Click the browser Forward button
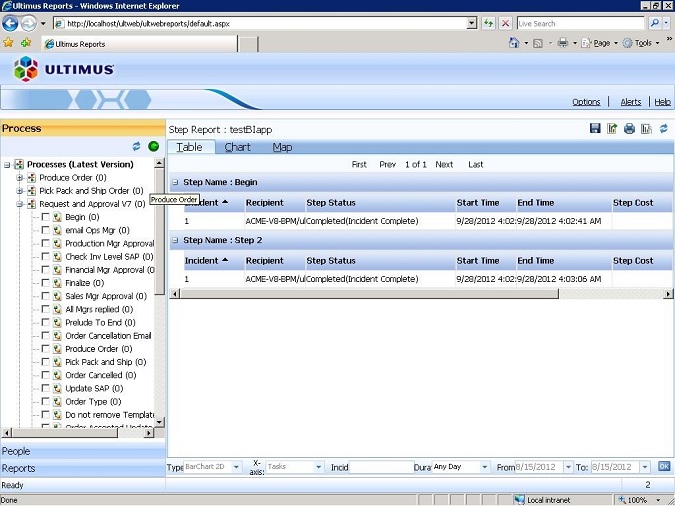The image size is (675, 506). click(28, 23)
